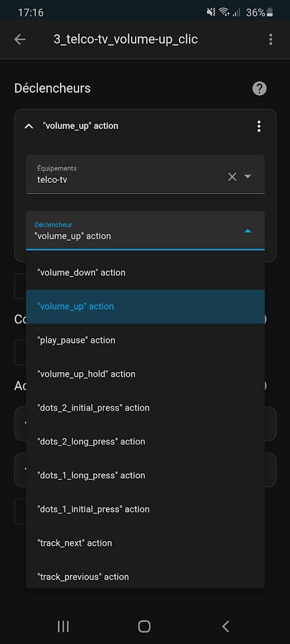Choose "track_previous" action
This screenshot has height=644, width=290.
146,577
